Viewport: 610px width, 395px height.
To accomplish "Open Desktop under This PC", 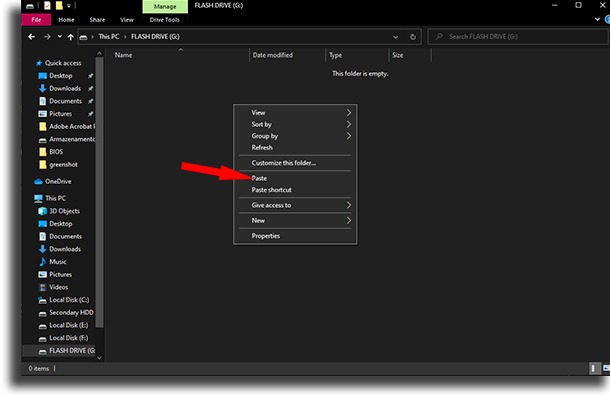I will (x=60, y=224).
